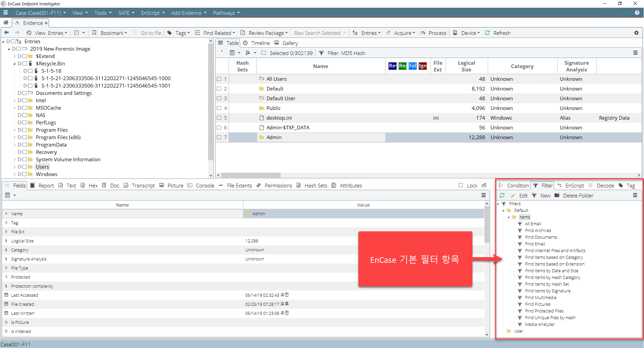Viewport: 644px width, 348px height.
Task: Click the back arrow in Evidence toolbar
Action: (x=6, y=33)
